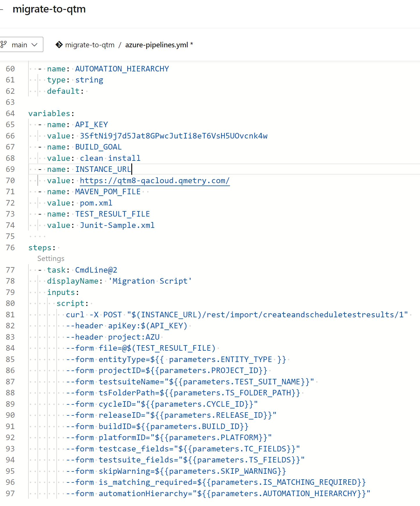Click line number 97 in the gutter

coord(10,494)
